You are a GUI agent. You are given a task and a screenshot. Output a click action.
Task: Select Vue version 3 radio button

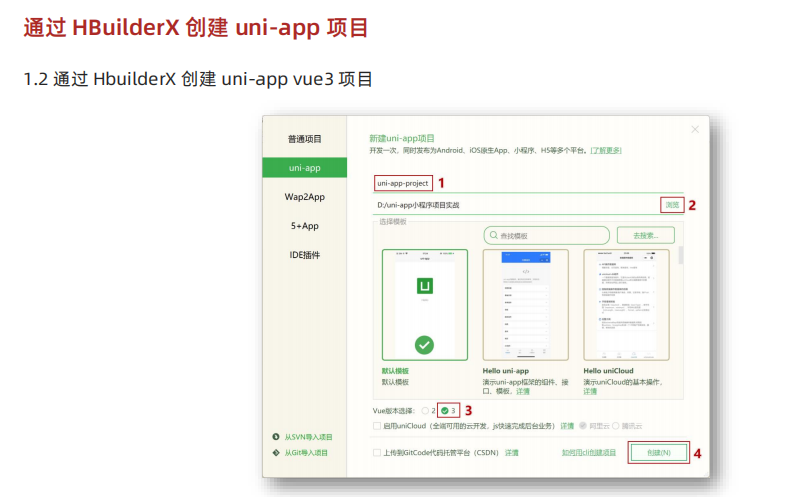(x=445, y=411)
